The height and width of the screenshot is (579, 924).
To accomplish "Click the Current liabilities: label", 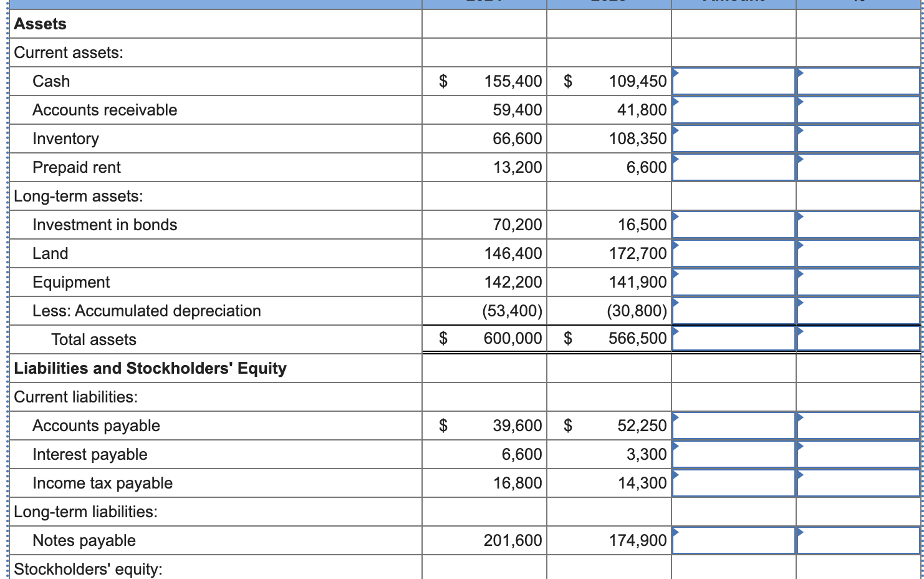I will (x=76, y=397).
